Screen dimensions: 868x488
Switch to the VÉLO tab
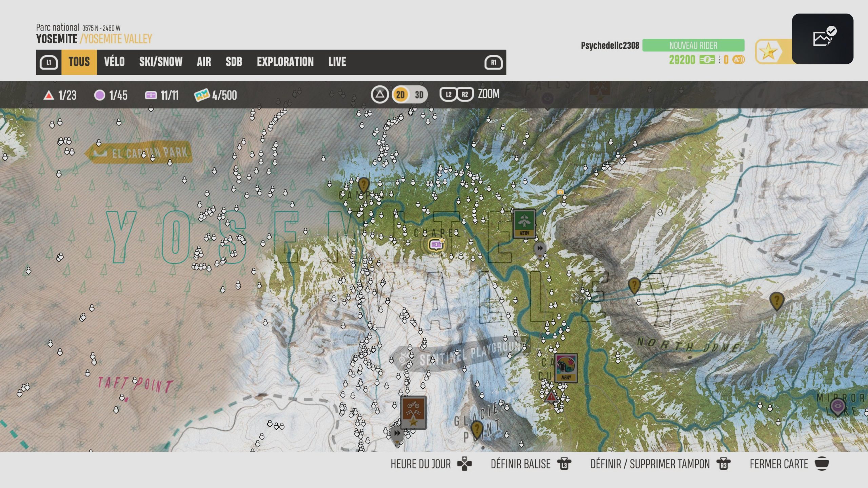(x=114, y=62)
